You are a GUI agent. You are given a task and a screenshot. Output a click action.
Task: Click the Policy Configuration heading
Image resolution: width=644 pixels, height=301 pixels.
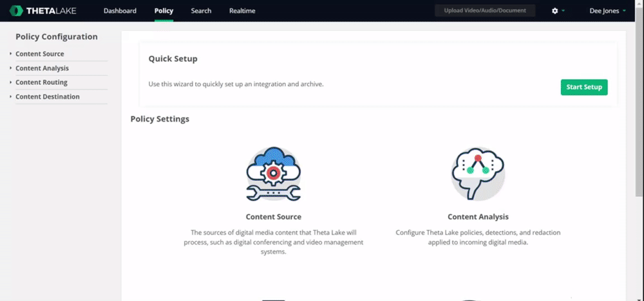point(57,37)
